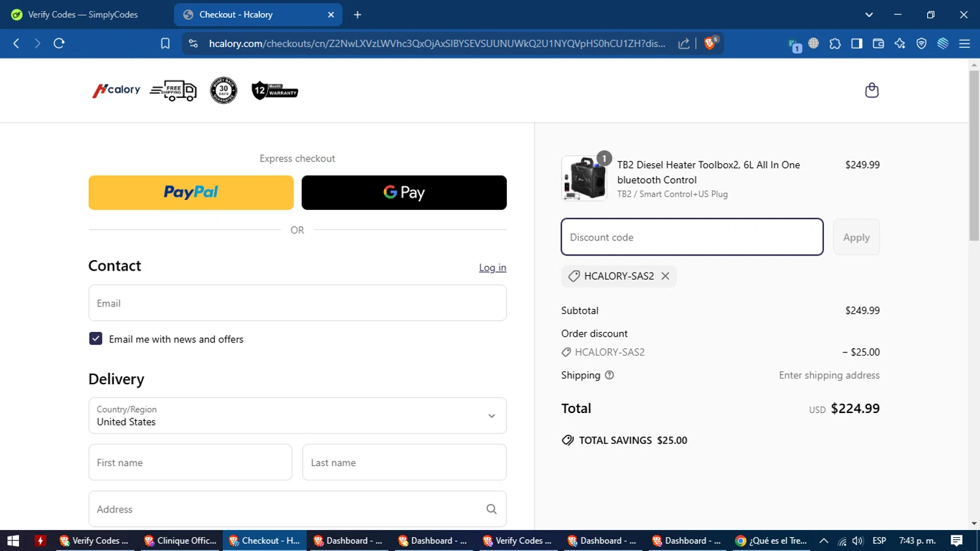Viewport: 980px width, 551px height.
Task: Open Clinique Offic... taskbar window
Action: click(x=181, y=541)
